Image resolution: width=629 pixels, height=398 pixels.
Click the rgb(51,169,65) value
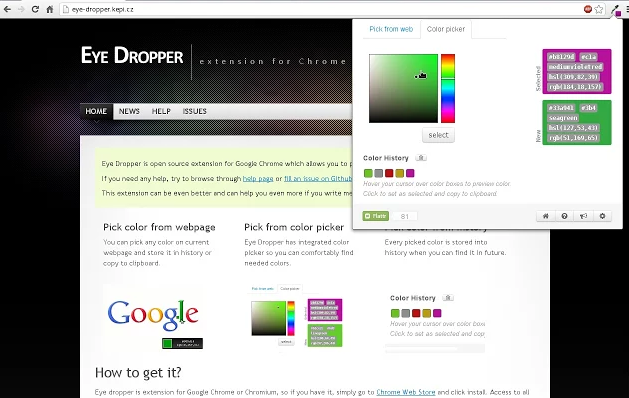[574, 138]
